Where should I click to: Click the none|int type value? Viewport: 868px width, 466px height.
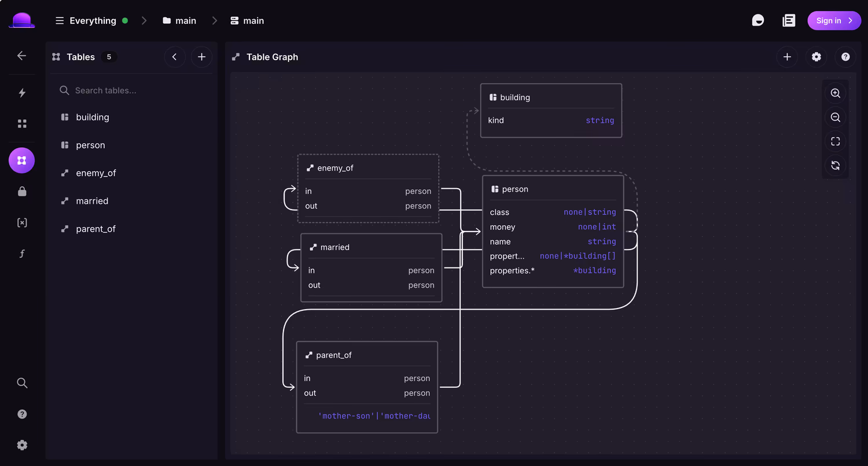pyautogui.click(x=597, y=227)
